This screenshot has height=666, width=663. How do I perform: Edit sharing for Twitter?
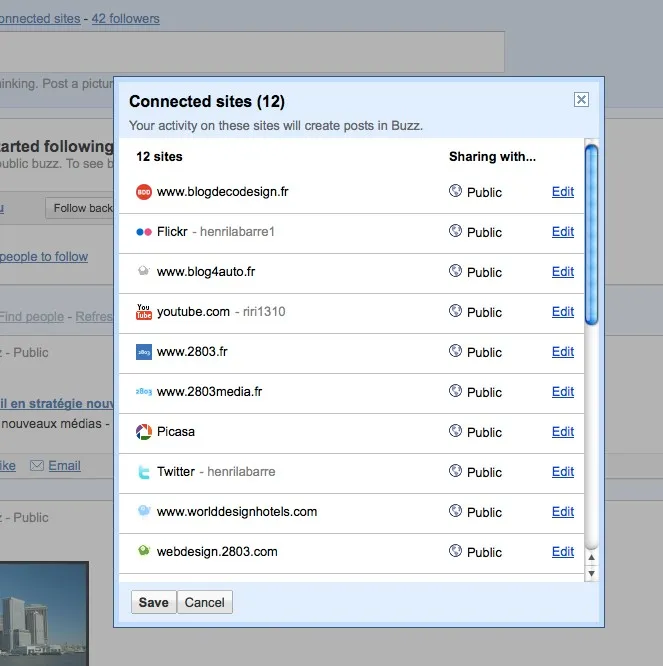point(563,471)
